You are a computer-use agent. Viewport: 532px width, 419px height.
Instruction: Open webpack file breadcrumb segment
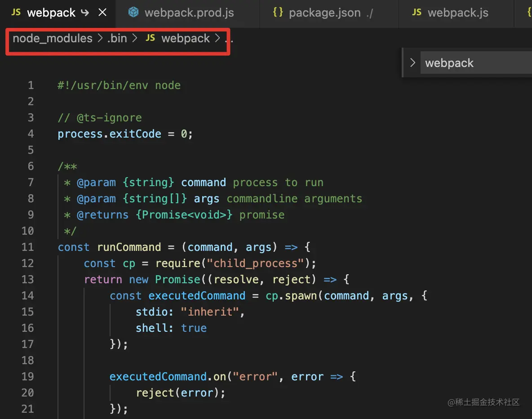click(185, 38)
